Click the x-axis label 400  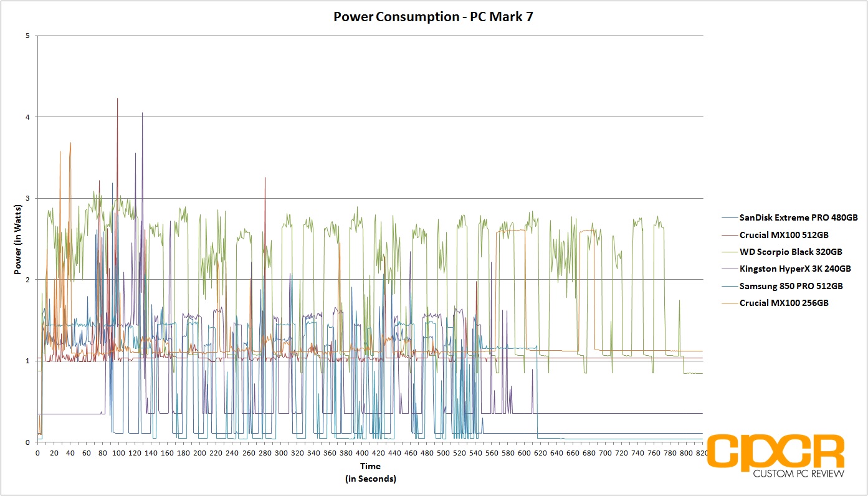pos(362,453)
